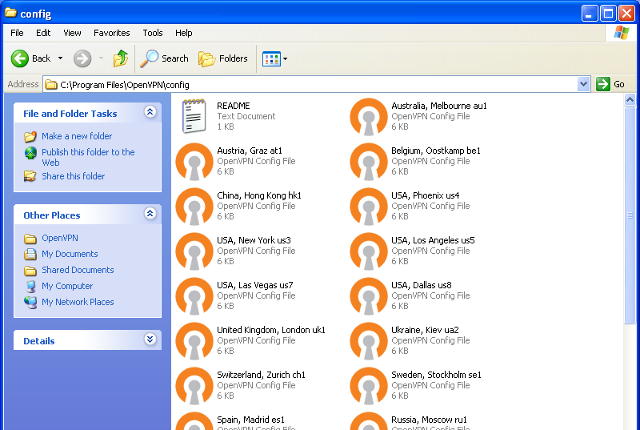Toggle the Folders pane

(x=223, y=59)
